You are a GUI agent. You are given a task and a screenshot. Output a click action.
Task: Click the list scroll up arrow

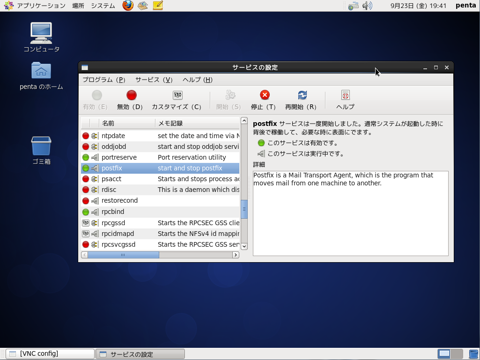click(x=244, y=120)
